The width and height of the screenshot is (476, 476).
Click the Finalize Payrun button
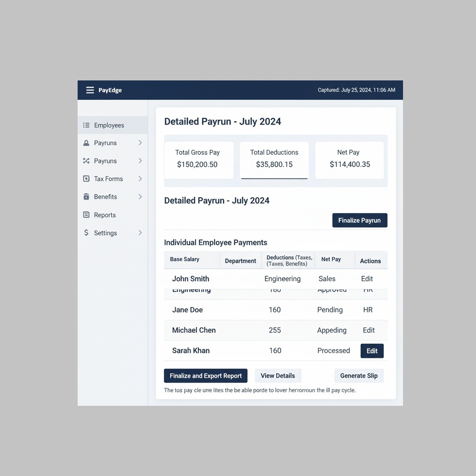pos(359,220)
